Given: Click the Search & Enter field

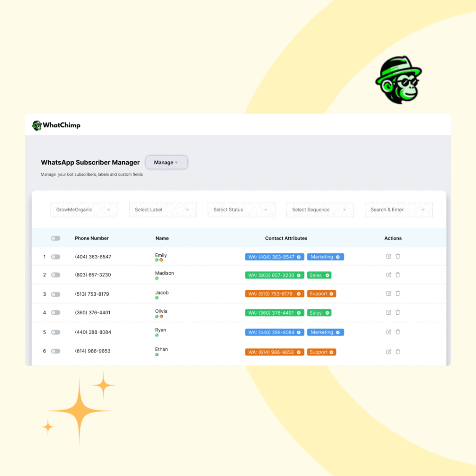Looking at the screenshot, I should pos(398,210).
